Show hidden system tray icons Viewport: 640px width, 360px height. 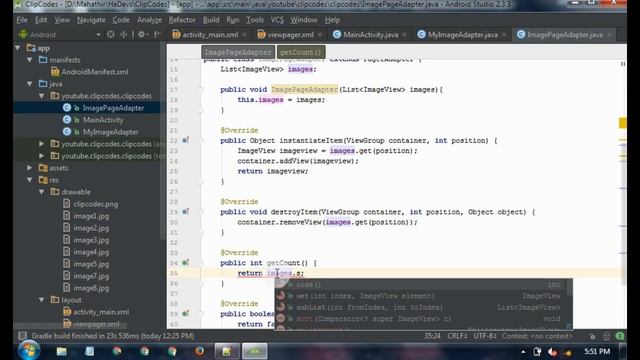523,351
